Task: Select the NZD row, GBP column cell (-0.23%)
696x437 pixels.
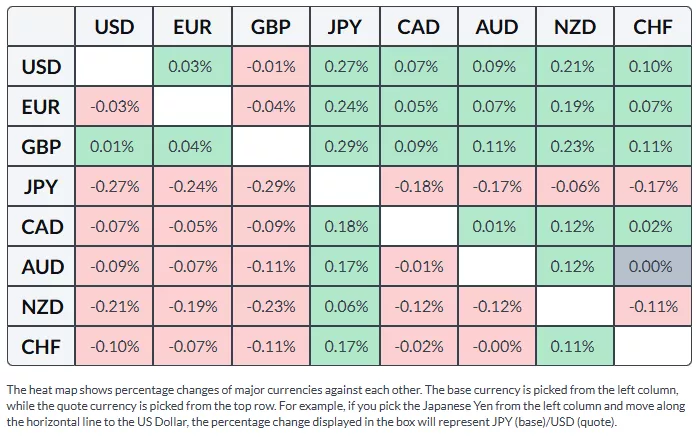Action: pos(268,307)
